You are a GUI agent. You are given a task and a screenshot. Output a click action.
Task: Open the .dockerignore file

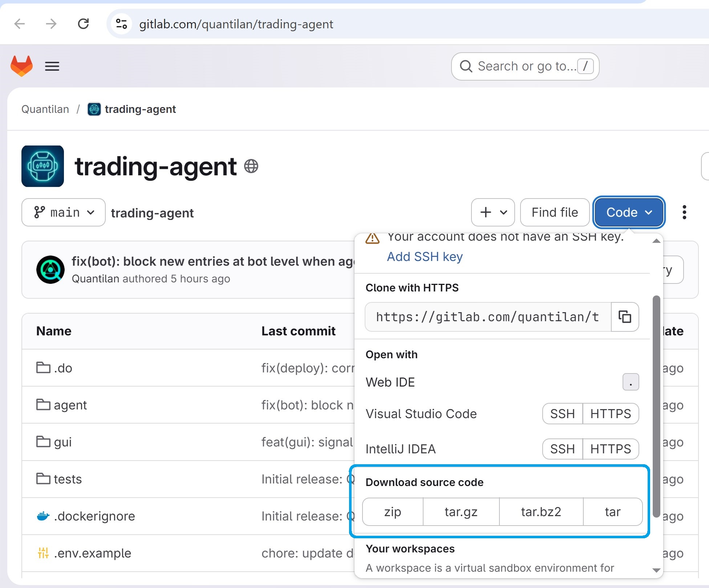click(x=94, y=516)
